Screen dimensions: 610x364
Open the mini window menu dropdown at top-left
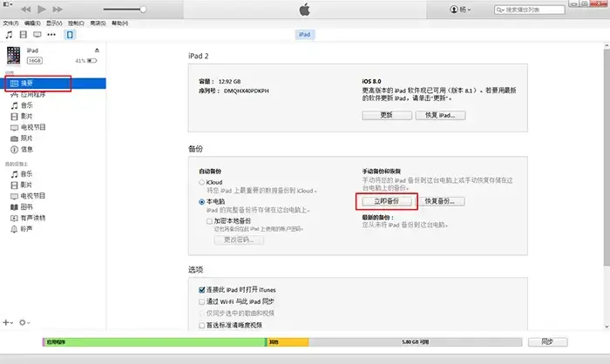pyautogui.click(x=8, y=4)
